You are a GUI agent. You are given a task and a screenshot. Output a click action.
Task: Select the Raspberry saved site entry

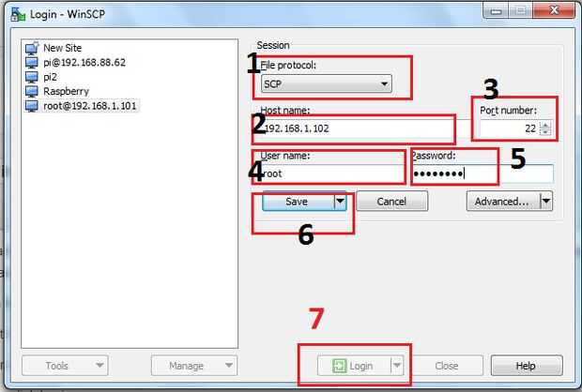click(66, 91)
